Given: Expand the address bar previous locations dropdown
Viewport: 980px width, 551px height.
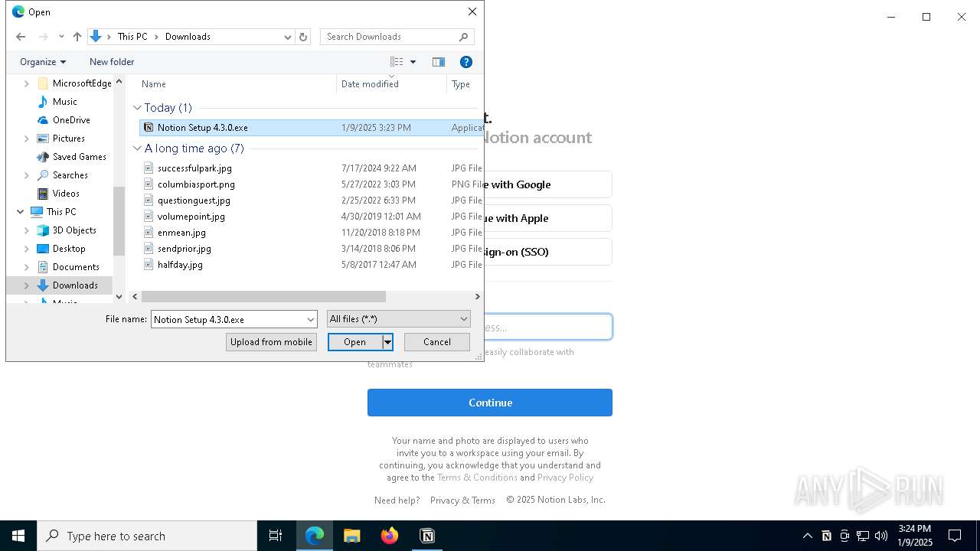Looking at the screenshot, I should point(288,37).
